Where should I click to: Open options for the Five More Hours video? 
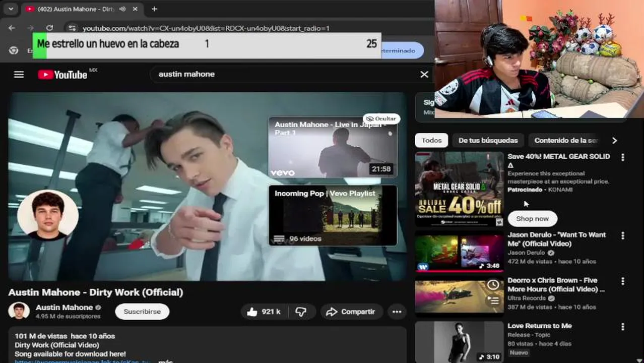[x=623, y=281]
